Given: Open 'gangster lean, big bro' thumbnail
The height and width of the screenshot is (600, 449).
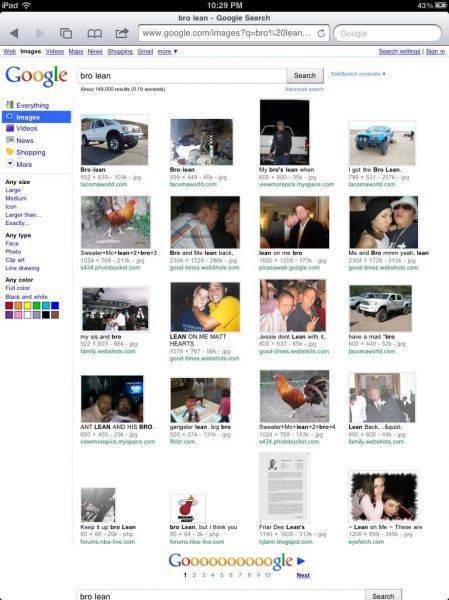Looking at the screenshot, I should coord(201,400).
